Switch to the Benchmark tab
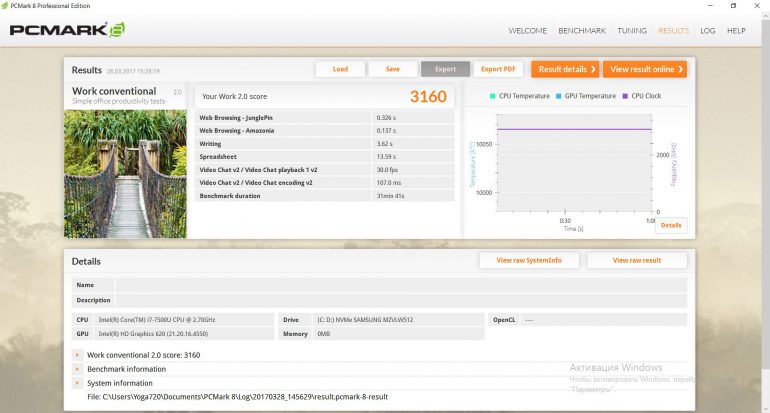Screen dimensions: 770x413 tap(582, 30)
